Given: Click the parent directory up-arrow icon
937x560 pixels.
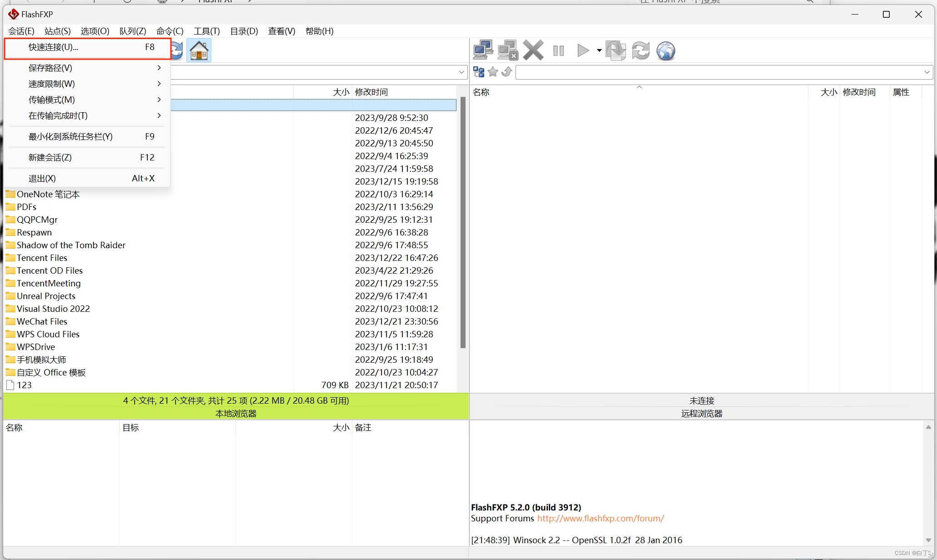Looking at the screenshot, I should (507, 72).
